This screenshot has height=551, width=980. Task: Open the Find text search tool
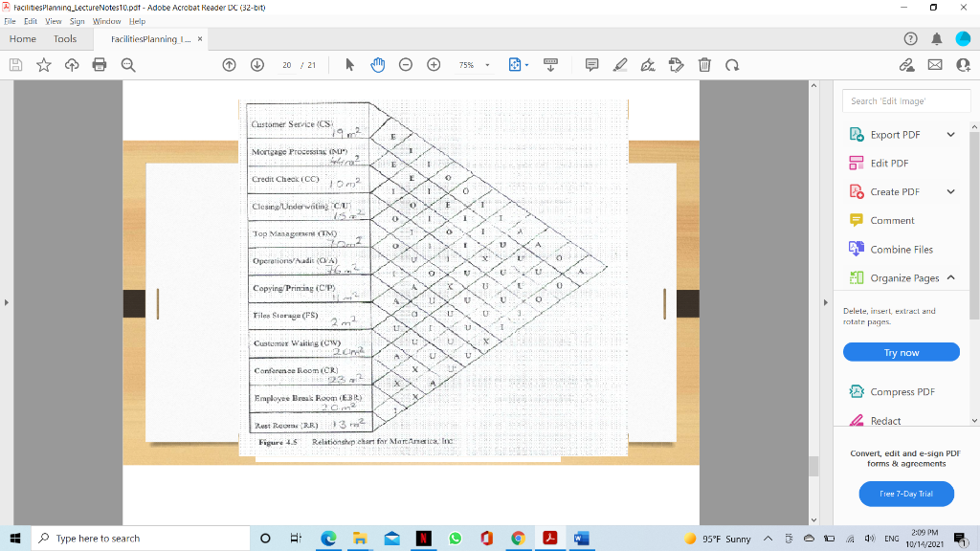pyautogui.click(x=128, y=64)
